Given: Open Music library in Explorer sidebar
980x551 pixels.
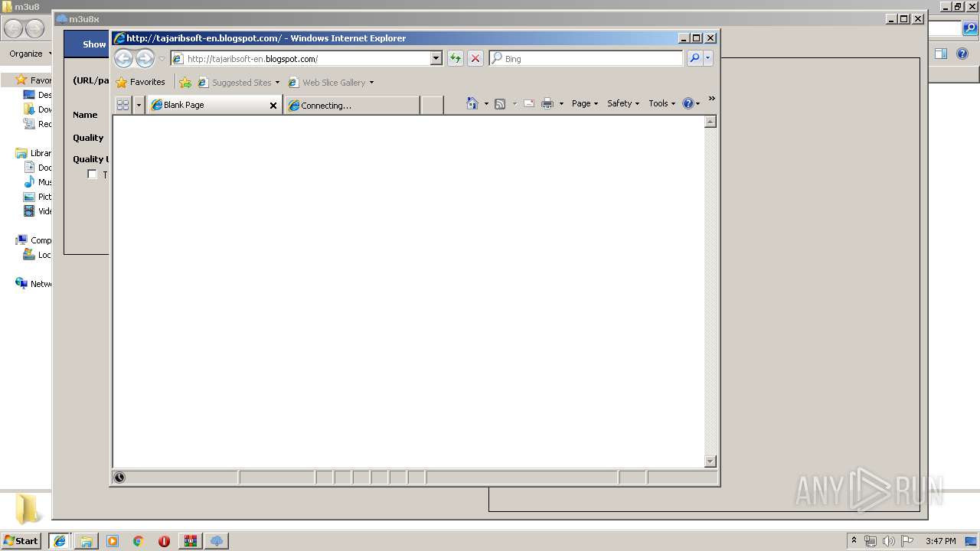Looking at the screenshot, I should tap(38, 182).
